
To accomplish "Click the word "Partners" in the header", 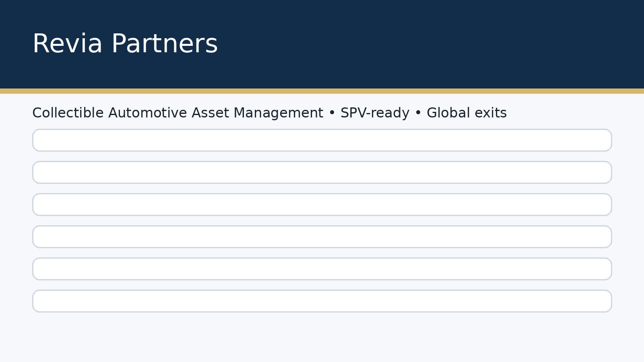I will (x=164, y=44).
